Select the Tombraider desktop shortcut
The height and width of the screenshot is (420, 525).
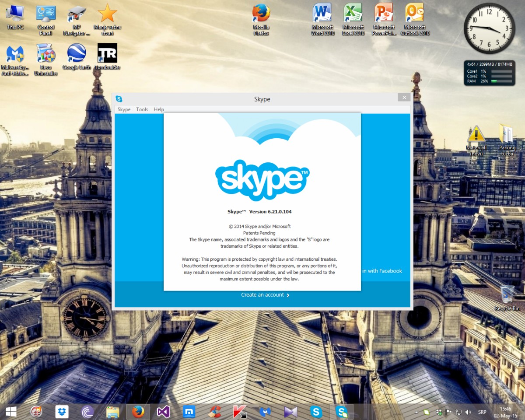[107, 57]
